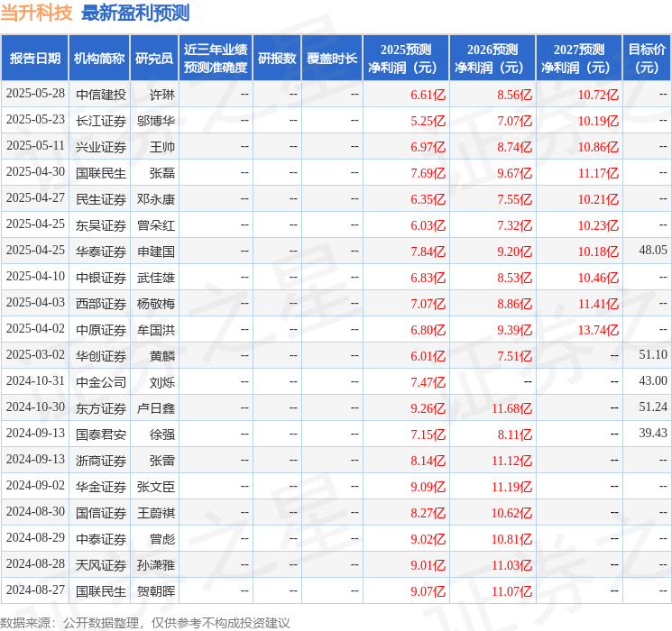Image resolution: width=672 pixels, height=631 pixels.
Task: Click the 11.07亿 forecast value
Action: [x=511, y=591]
